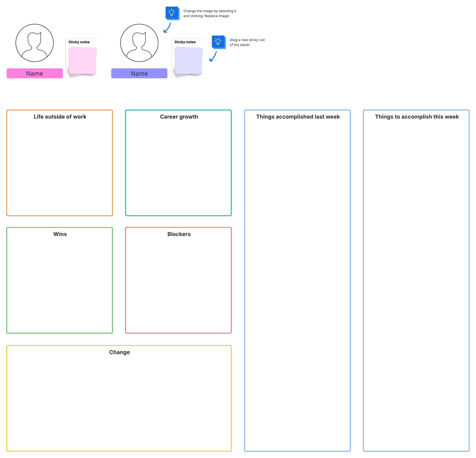Select the left profile avatar placeholder image
The height and width of the screenshot is (458, 476).
pos(35,43)
